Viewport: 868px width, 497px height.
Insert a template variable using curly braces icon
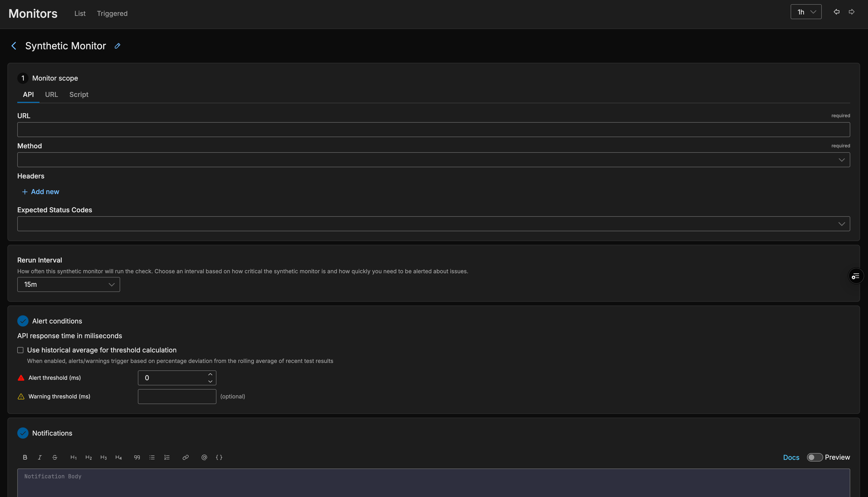pyautogui.click(x=219, y=457)
